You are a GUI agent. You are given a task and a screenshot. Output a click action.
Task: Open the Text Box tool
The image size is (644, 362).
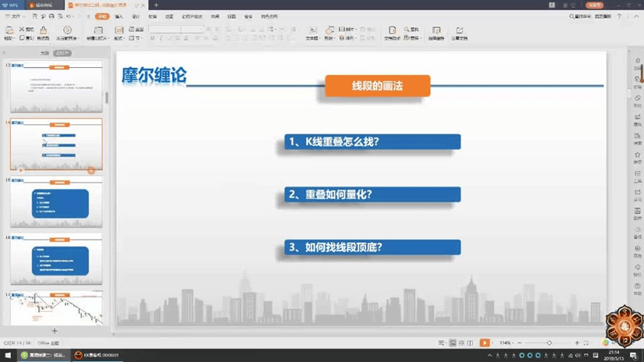[x=311, y=31]
